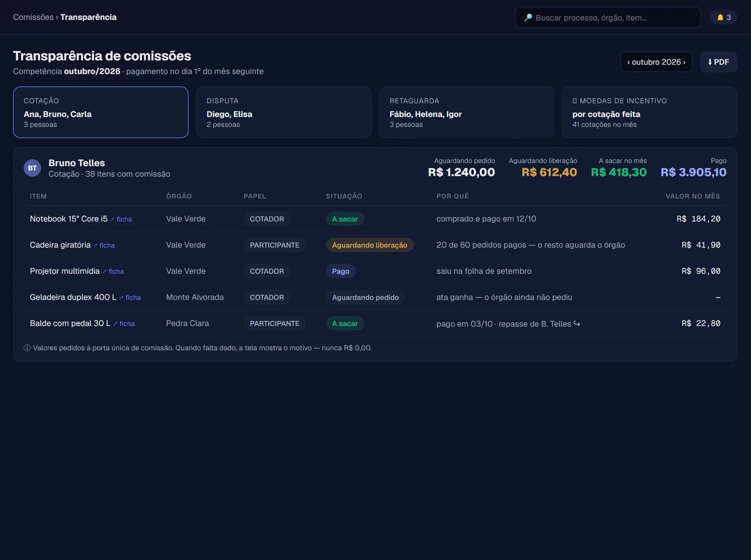Image resolution: width=751 pixels, height=560 pixels.
Task: Click the Aguardando liberação status badge
Action: (369, 245)
